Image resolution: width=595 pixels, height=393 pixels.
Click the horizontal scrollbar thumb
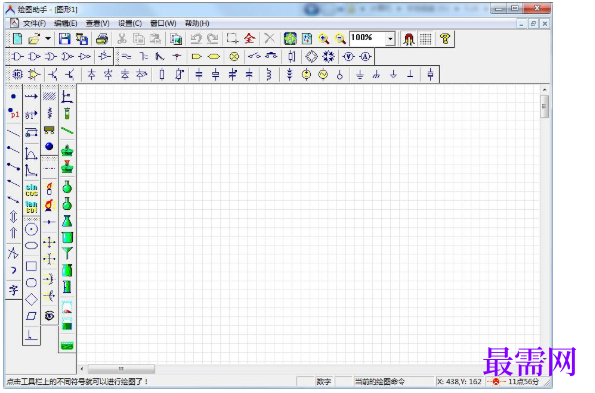pos(121,369)
